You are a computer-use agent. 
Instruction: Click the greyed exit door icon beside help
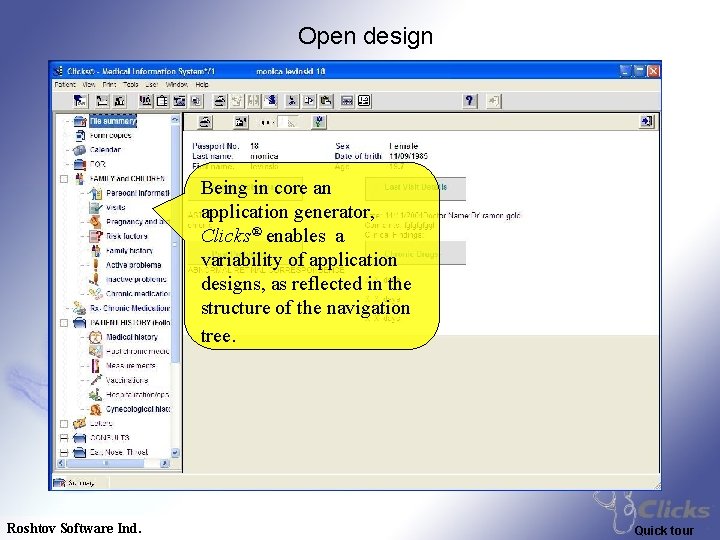pyautogui.click(x=494, y=101)
